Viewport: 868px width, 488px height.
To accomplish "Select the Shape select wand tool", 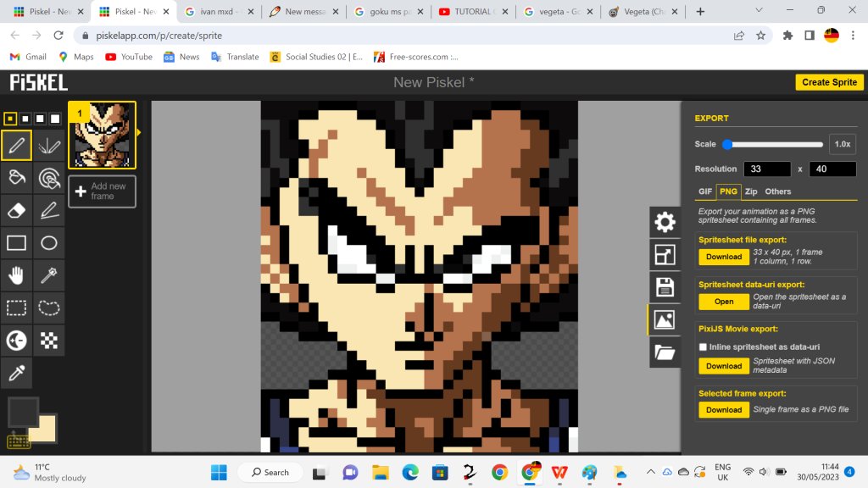I will 48,275.
